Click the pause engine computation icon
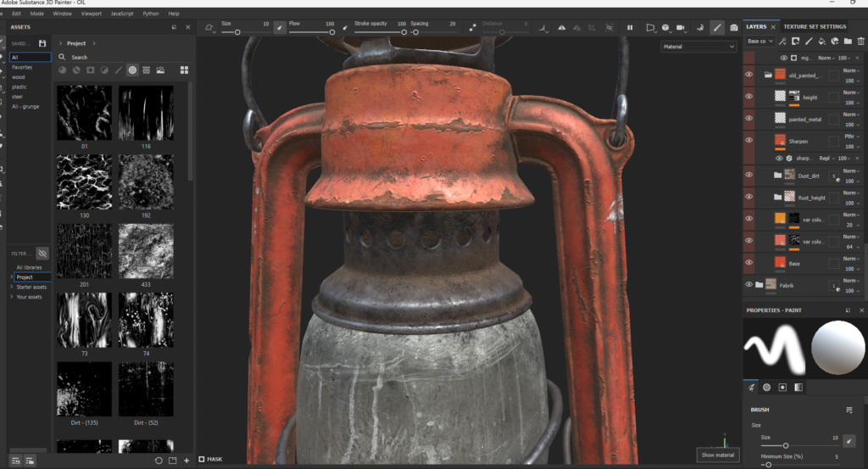 (630, 27)
